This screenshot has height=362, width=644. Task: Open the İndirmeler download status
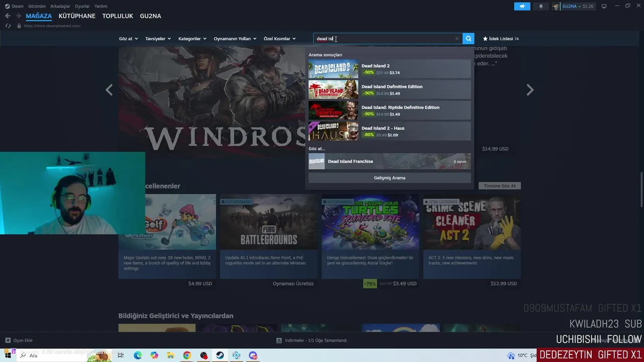click(312, 340)
